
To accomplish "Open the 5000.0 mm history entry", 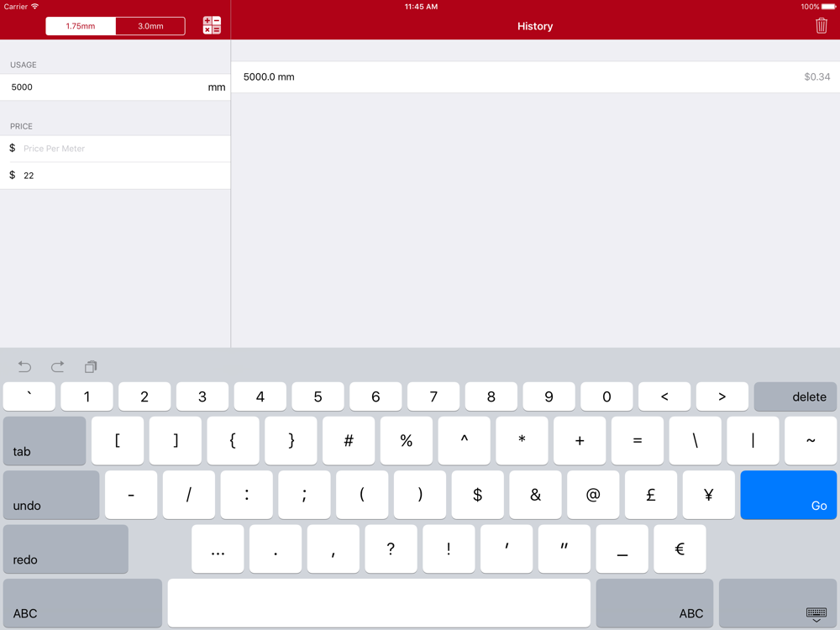I will coord(535,76).
